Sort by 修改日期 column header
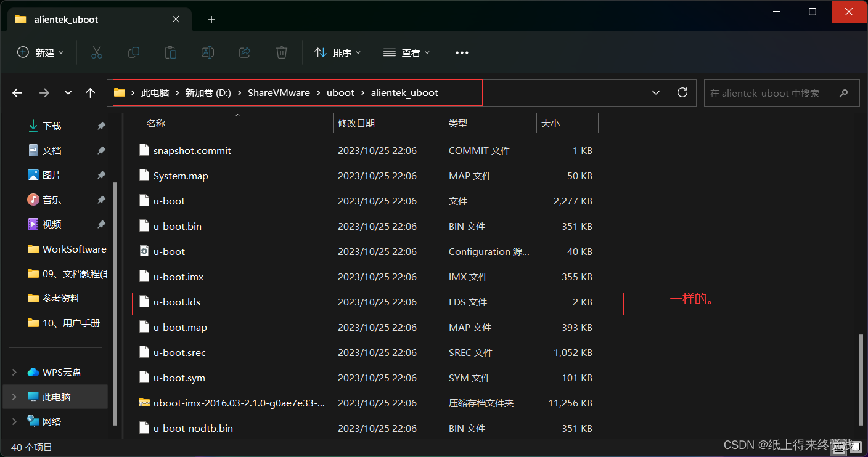 [x=356, y=124]
